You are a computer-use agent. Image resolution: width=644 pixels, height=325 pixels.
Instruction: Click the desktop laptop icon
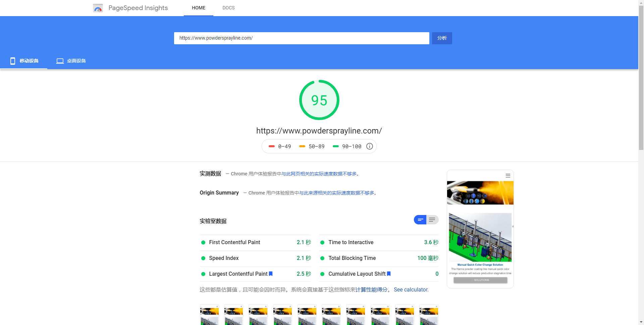60,61
